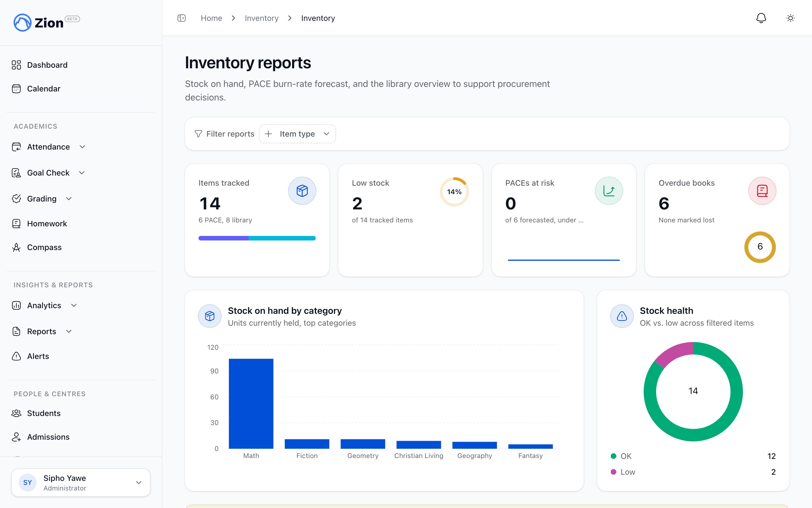Click the OK legend entry
The width and height of the screenshot is (812, 508).
693,456
